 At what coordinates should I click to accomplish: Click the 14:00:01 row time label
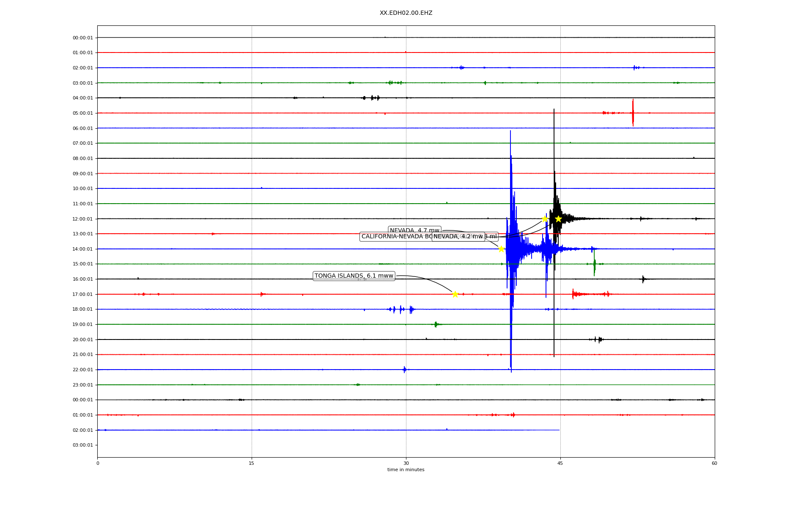[x=82, y=249]
